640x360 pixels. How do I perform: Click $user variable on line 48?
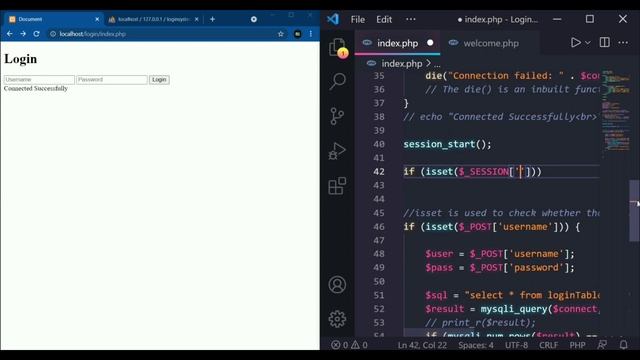click(x=439, y=254)
